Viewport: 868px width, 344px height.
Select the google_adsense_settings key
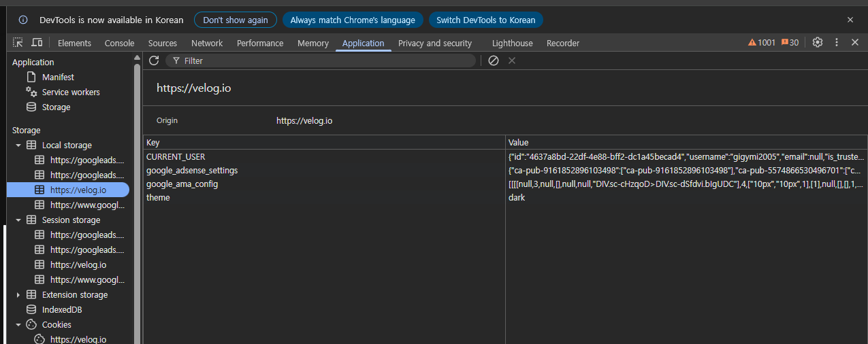(324, 171)
